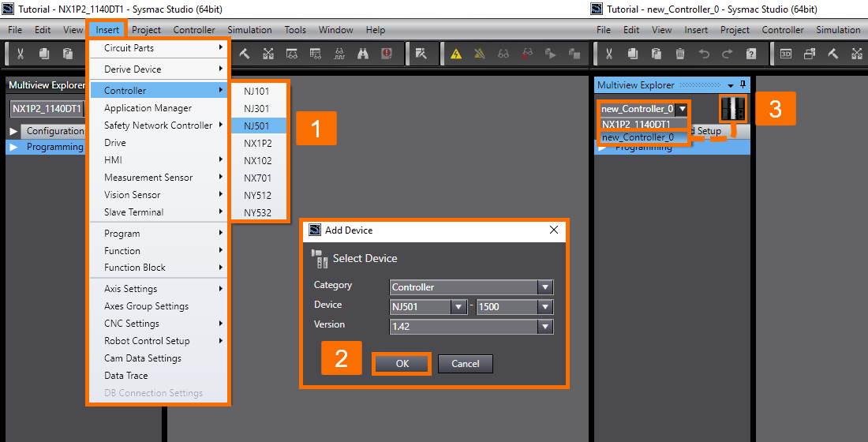Image resolution: width=868 pixels, height=442 pixels.
Task: Select NX1P2_1140DT1 in right dropdown list
Action: pyautogui.click(x=644, y=124)
